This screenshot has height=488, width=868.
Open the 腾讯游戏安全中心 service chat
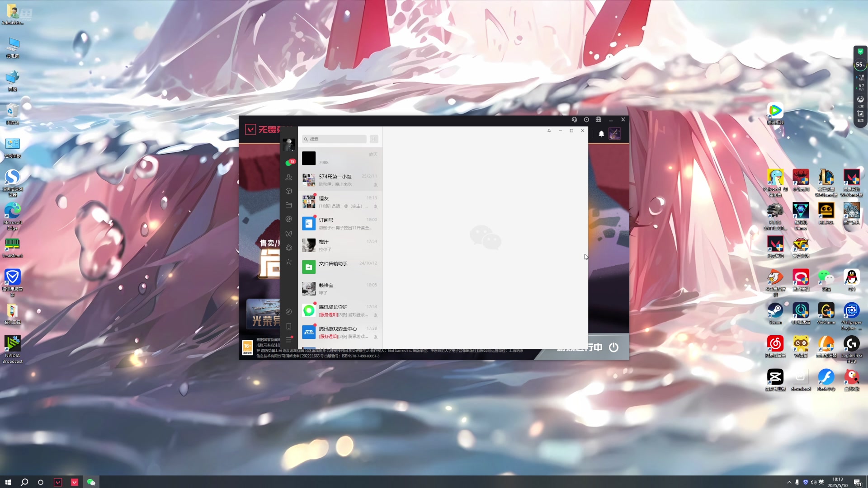click(340, 332)
